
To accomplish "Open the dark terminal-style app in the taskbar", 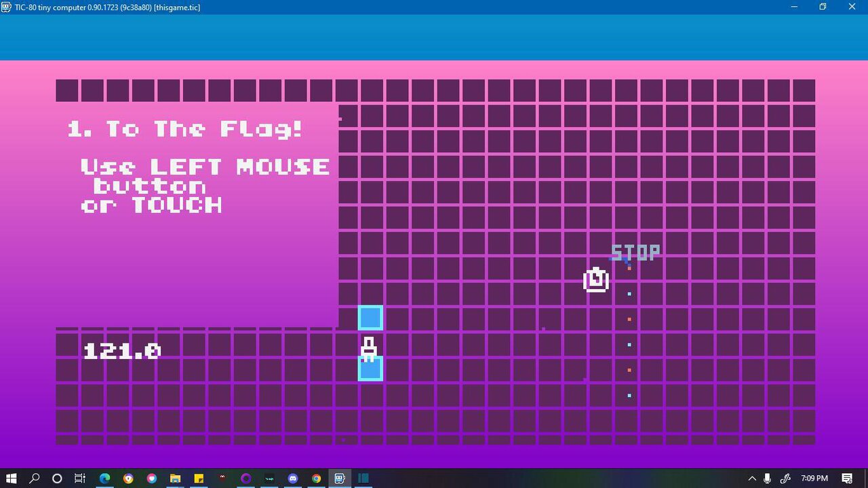I will [269, 478].
